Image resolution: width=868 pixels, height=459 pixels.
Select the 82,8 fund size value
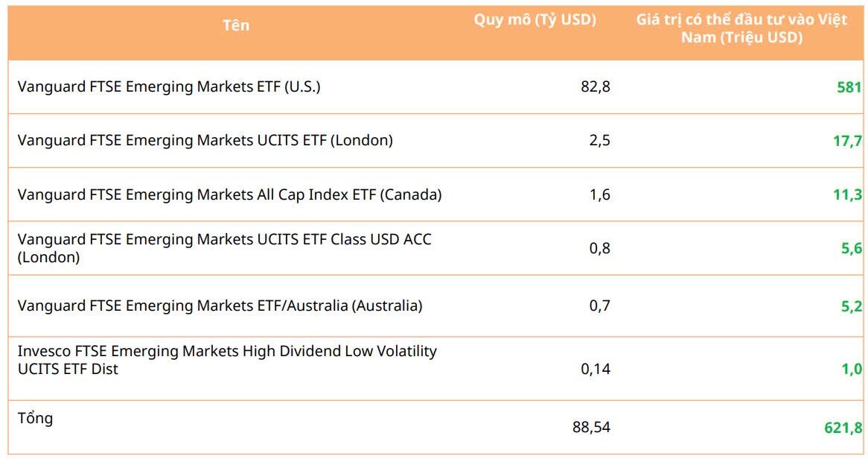(x=596, y=87)
